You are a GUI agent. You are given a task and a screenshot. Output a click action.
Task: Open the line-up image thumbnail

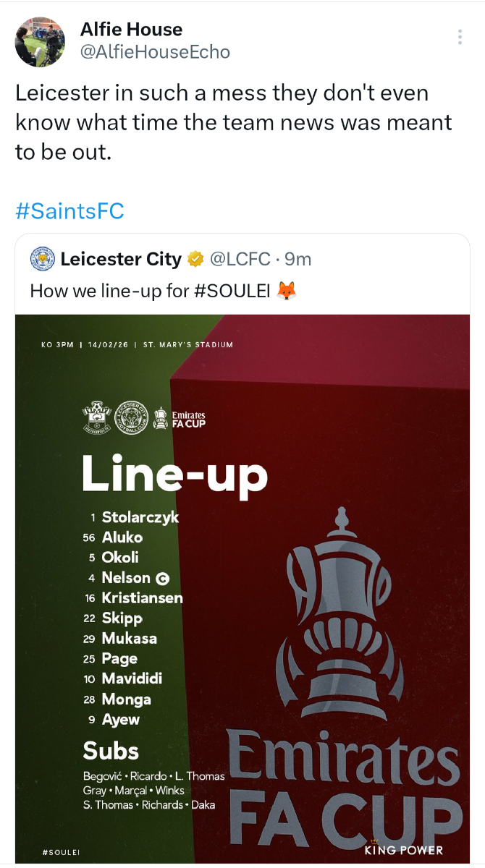242,587
